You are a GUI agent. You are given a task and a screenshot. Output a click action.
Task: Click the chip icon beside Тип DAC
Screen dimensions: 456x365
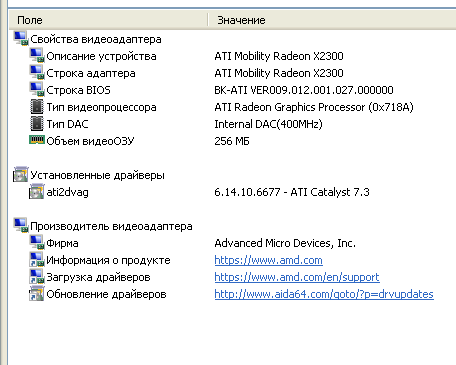pyautogui.click(x=37, y=124)
